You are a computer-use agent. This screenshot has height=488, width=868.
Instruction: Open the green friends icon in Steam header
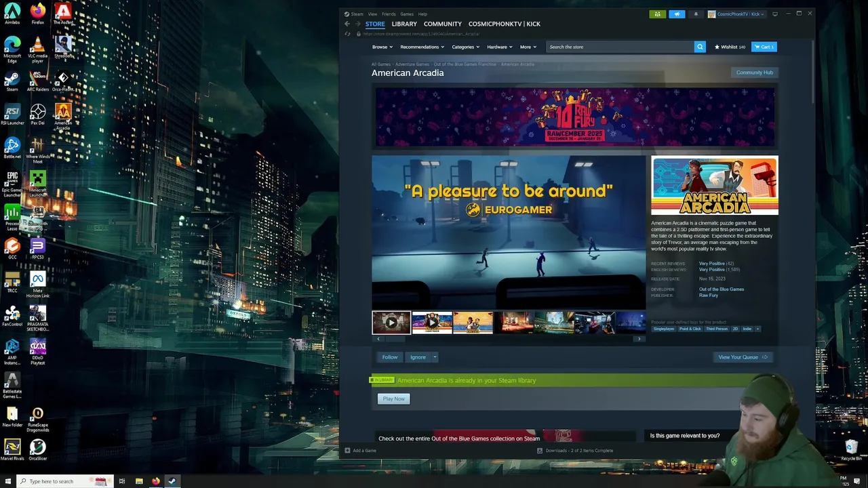(x=657, y=14)
